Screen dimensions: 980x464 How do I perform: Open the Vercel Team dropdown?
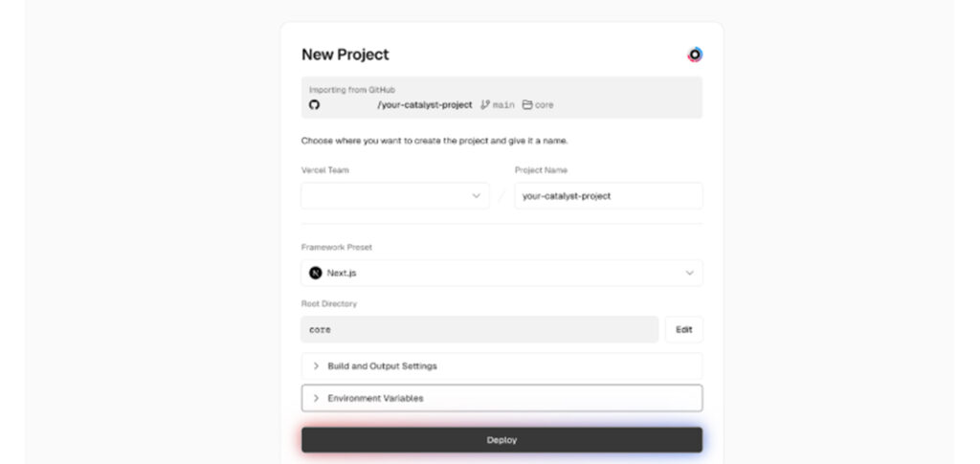[x=395, y=195]
